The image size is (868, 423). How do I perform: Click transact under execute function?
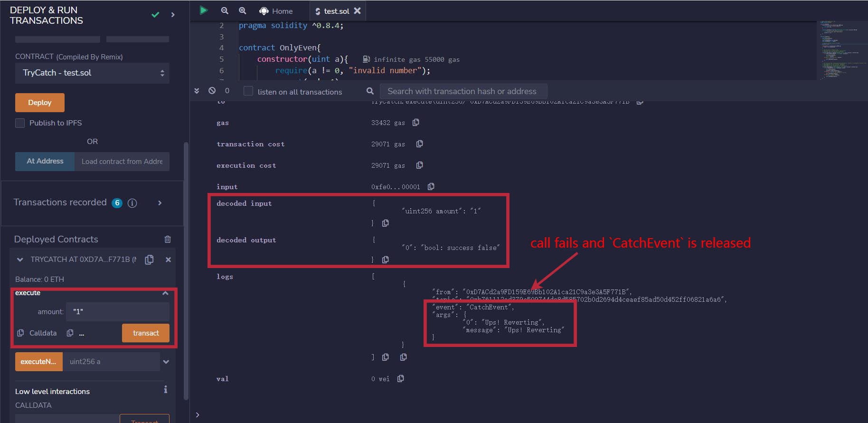(x=145, y=333)
